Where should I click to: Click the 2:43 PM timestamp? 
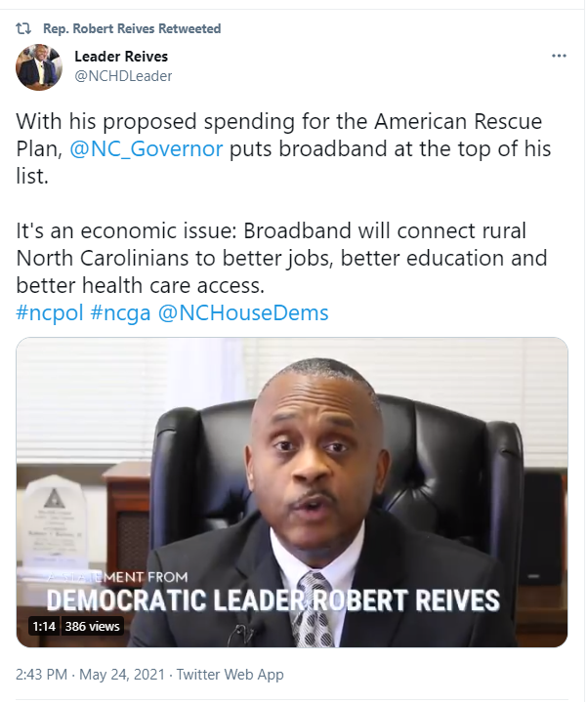41,675
